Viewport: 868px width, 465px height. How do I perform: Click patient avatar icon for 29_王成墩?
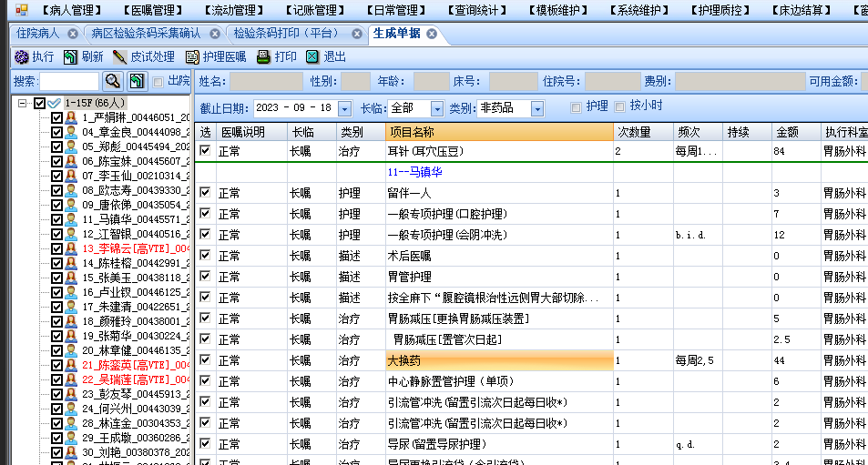click(x=71, y=438)
